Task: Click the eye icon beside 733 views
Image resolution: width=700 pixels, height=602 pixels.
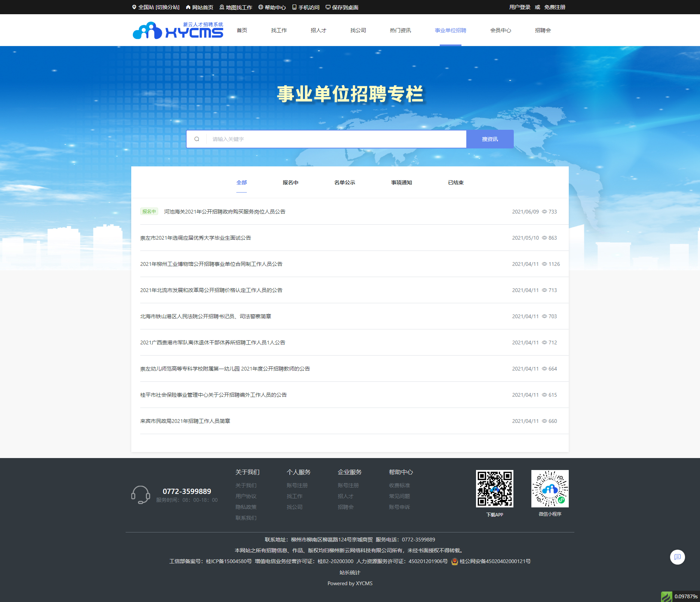Action: (x=544, y=212)
